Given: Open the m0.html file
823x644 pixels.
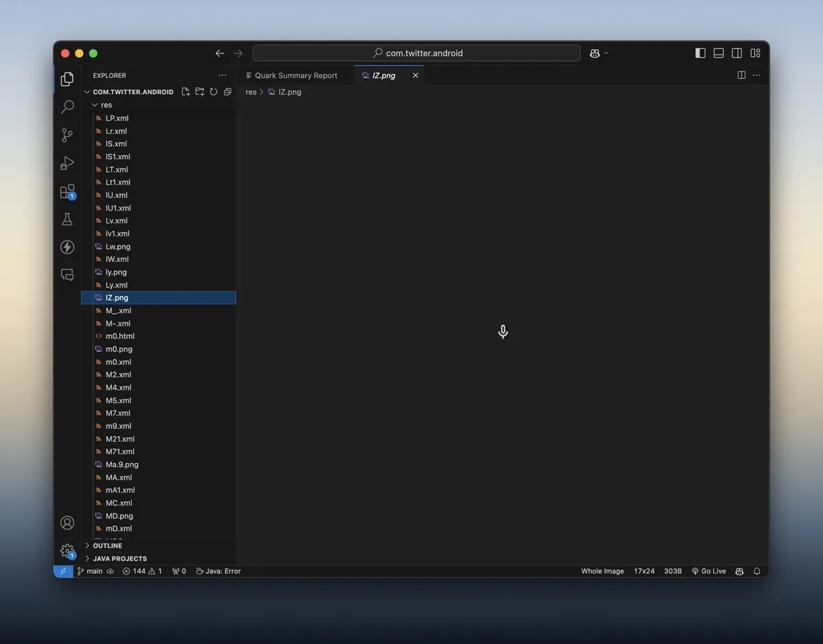Looking at the screenshot, I should click(120, 336).
